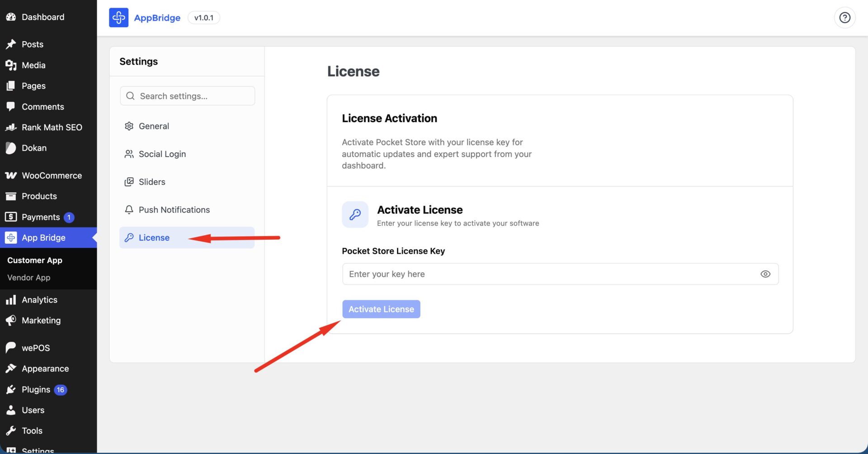Open General settings tab
The image size is (868, 454).
tap(187, 126)
